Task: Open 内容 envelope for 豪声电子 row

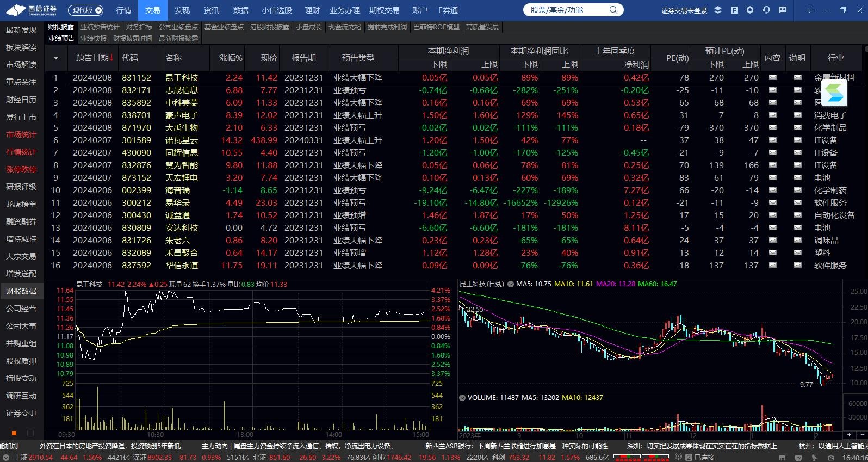Action: click(772, 115)
